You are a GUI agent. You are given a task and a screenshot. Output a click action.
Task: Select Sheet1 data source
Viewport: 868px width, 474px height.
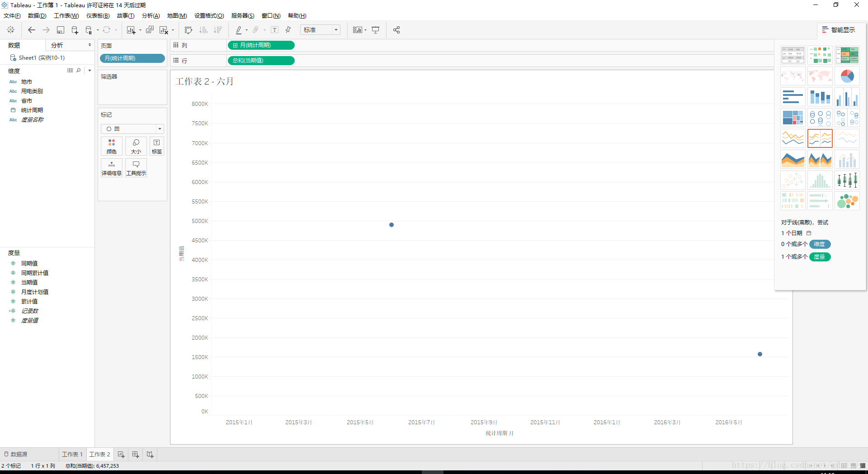click(42, 58)
